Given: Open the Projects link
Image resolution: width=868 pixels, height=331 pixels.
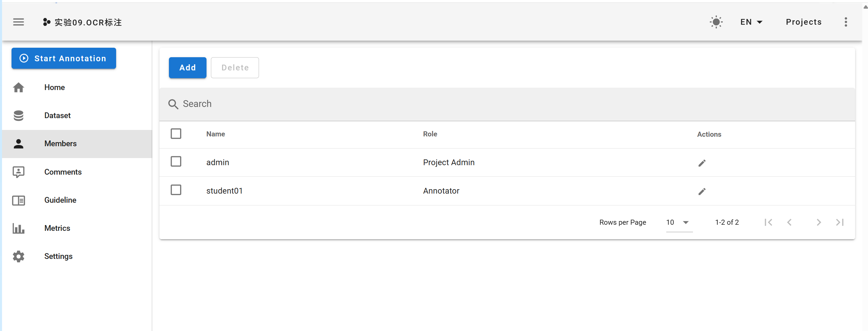Looking at the screenshot, I should [803, 22].
